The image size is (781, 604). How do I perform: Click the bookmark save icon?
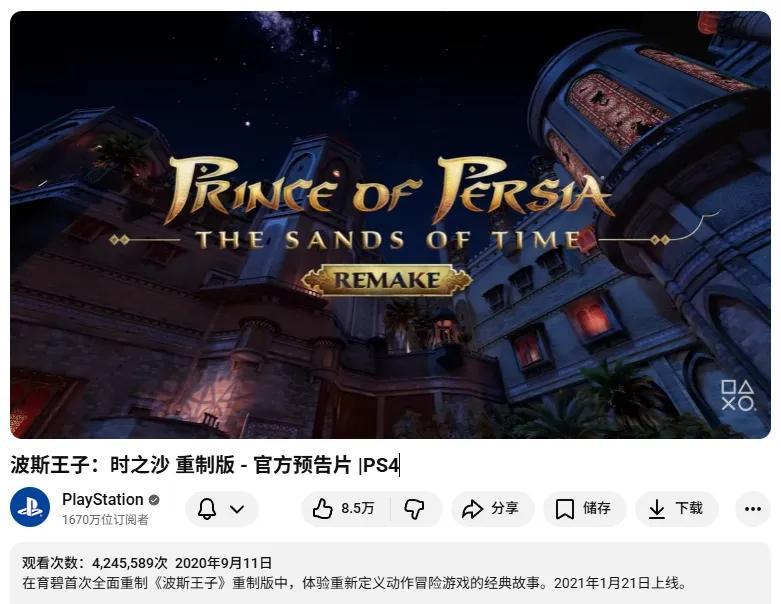point(565,509)
